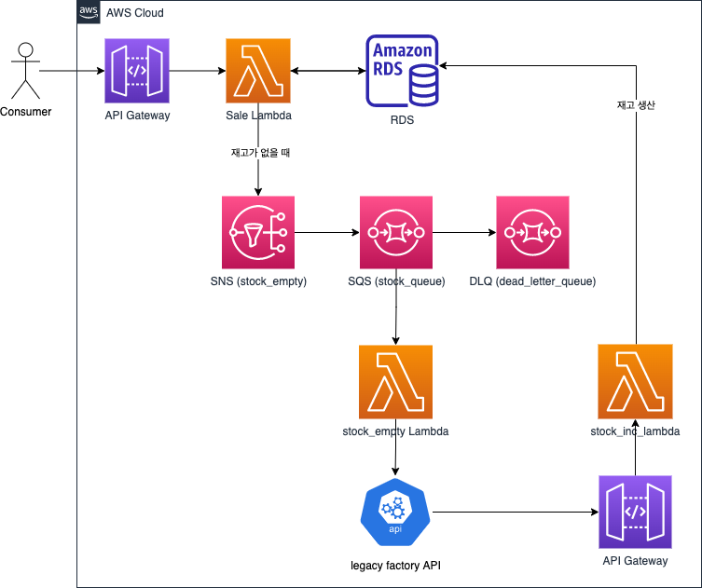
Task: Click the stock_empty Lambda icon
Action: pyautogui.click(x=396, y=382)
